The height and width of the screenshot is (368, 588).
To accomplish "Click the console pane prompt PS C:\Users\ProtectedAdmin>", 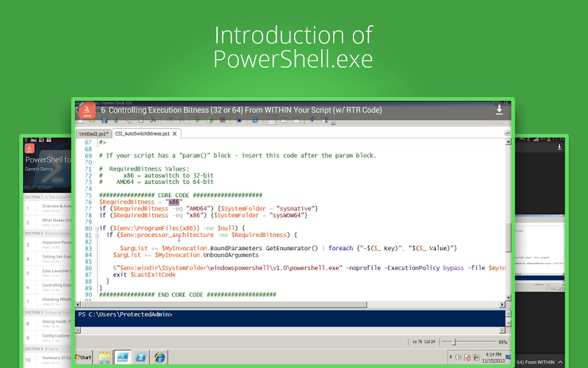I will pyautogui.click(x=125, y=315).
